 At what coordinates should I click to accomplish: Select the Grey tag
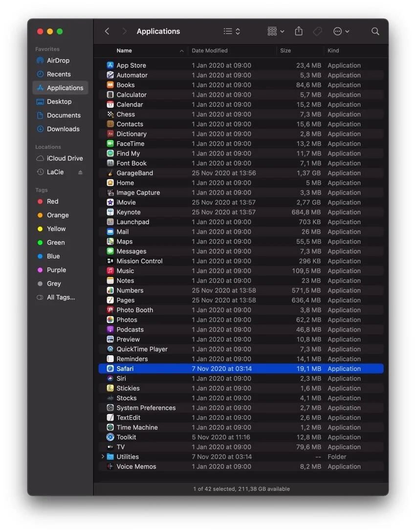pos(60,284)
